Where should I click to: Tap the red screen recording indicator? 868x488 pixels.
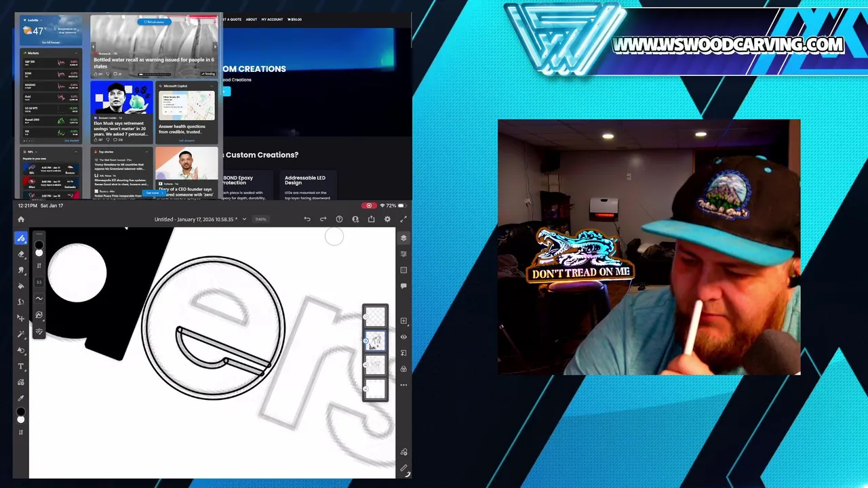click(369, 205)
